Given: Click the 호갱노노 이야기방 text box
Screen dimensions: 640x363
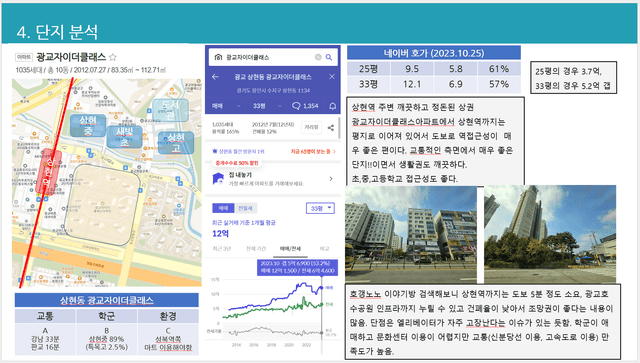Looking at the screenshot, I should click(x=483, y=322).
